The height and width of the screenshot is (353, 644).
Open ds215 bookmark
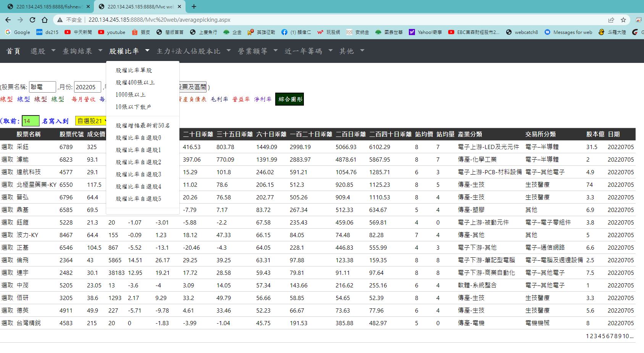pos(47,32)
